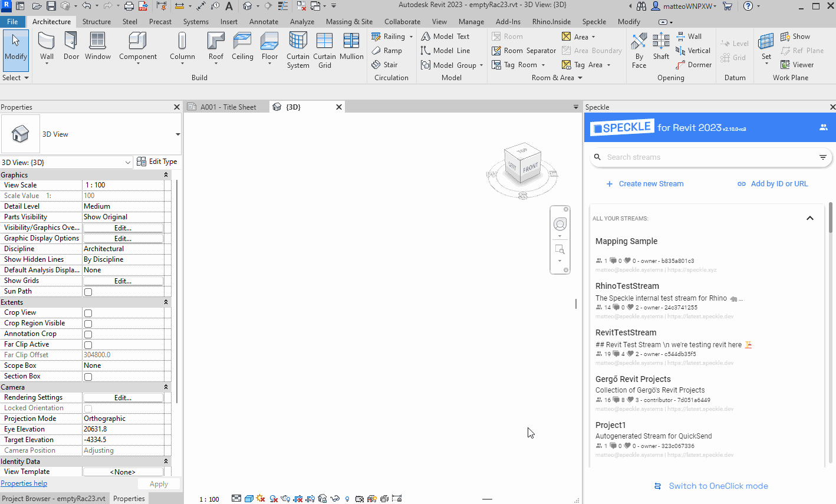Click Edit for Rendering Settings

click(123, 398)
